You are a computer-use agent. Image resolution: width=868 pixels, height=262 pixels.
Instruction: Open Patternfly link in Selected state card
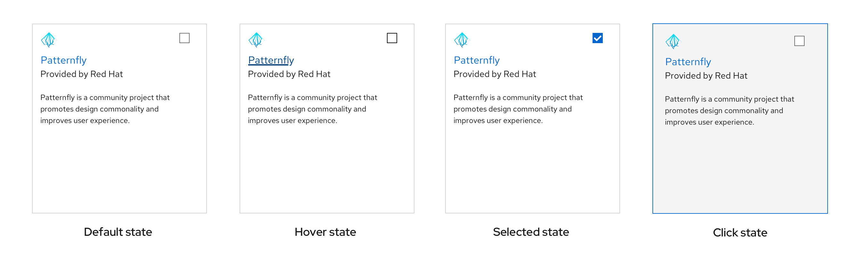[x=477, y=60]
